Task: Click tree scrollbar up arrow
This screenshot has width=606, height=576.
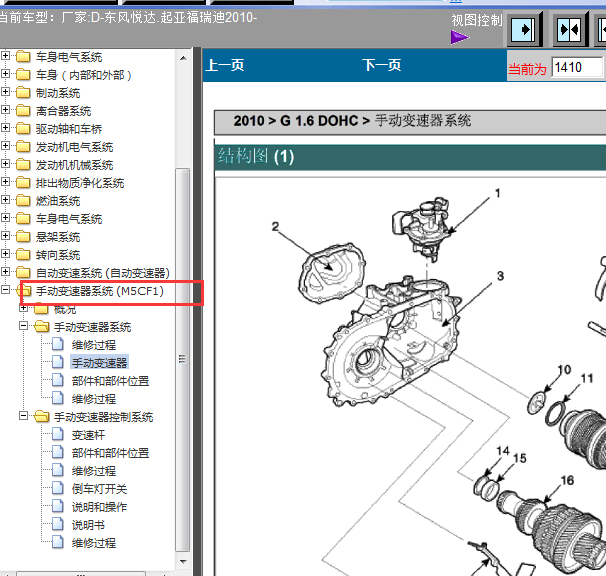Action: click(x=183, y=58)
